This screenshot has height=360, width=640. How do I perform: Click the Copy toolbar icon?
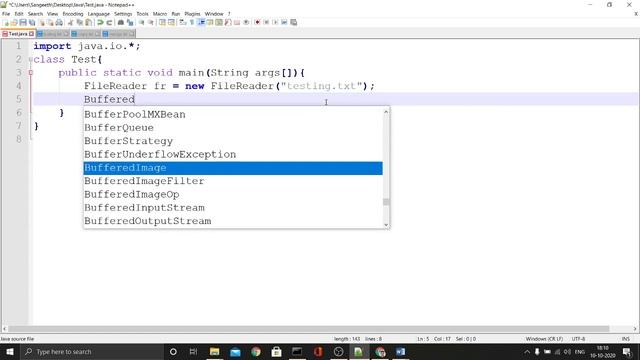(79, 22)
